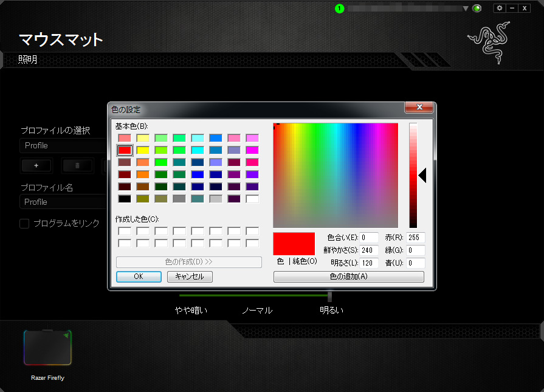Open Razer Synapse settings gear
The image size is (544, 392).
click(499, 8)
